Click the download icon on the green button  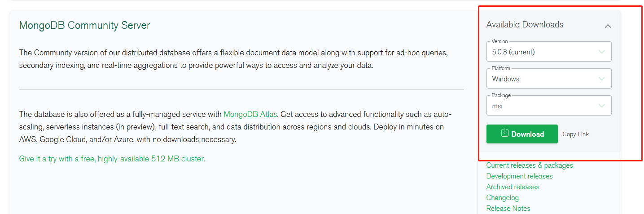point(505,133)
